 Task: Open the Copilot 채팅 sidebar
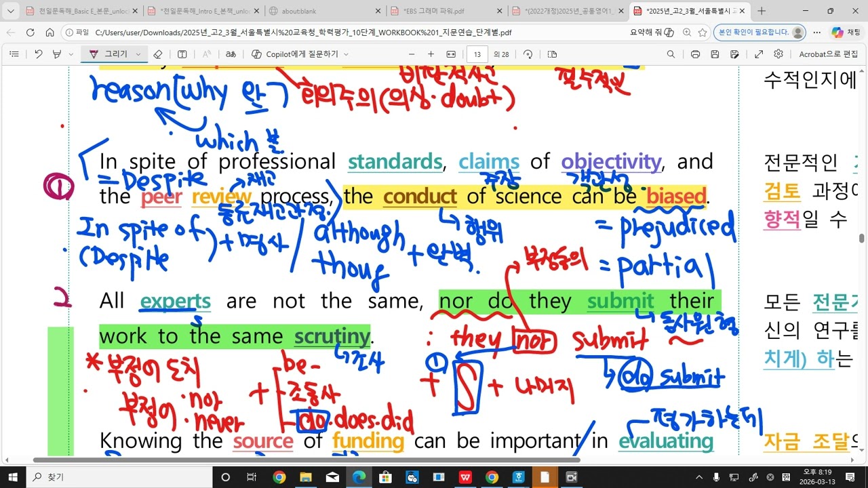[846, 33]
